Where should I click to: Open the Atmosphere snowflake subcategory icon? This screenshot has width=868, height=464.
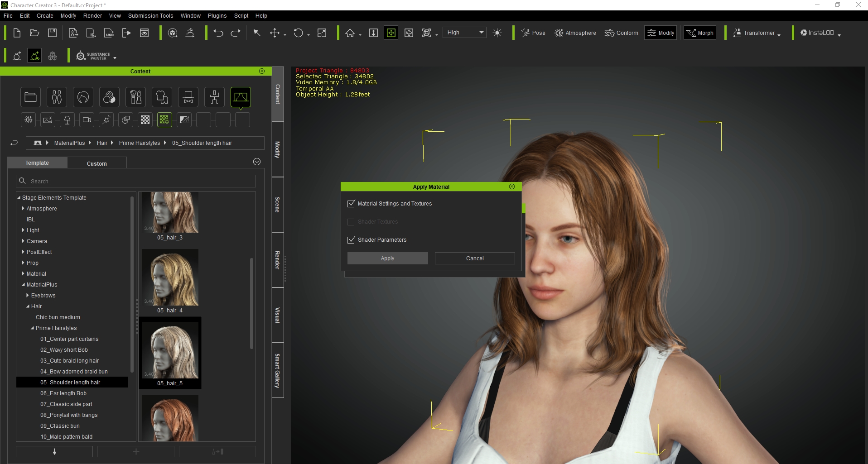pos(29,120)
